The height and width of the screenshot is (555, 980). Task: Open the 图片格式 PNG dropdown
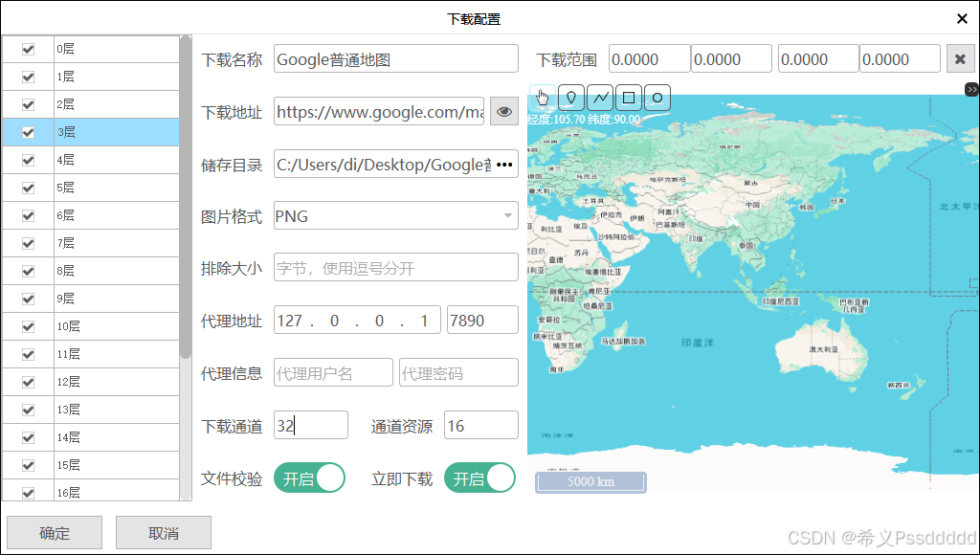tap(395, 215)
